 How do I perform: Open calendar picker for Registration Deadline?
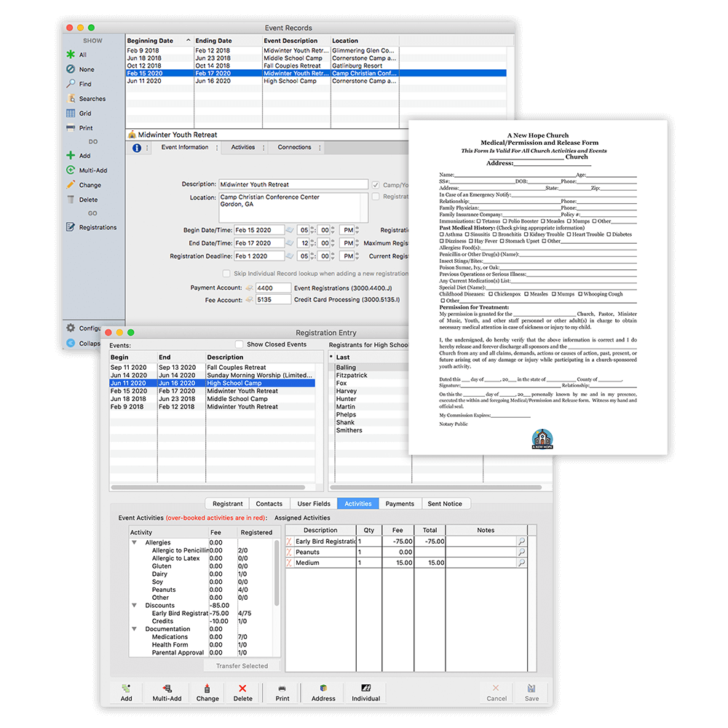pos(290,256)
